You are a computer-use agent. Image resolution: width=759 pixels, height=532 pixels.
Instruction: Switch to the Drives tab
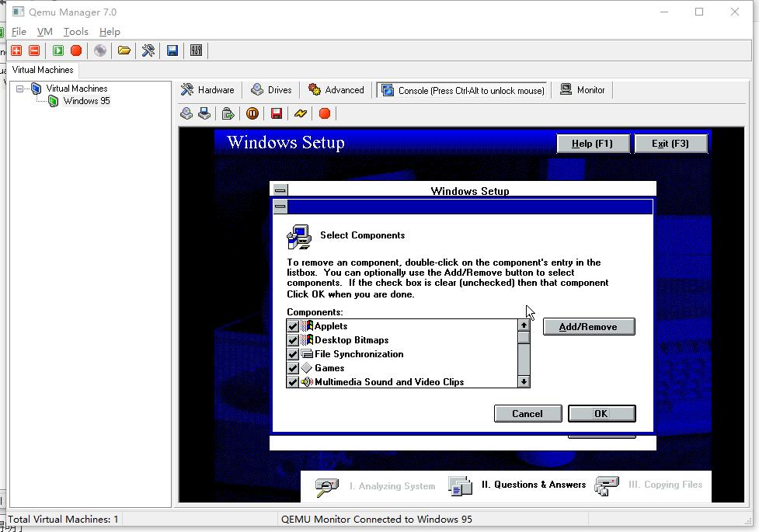point(271,90)
